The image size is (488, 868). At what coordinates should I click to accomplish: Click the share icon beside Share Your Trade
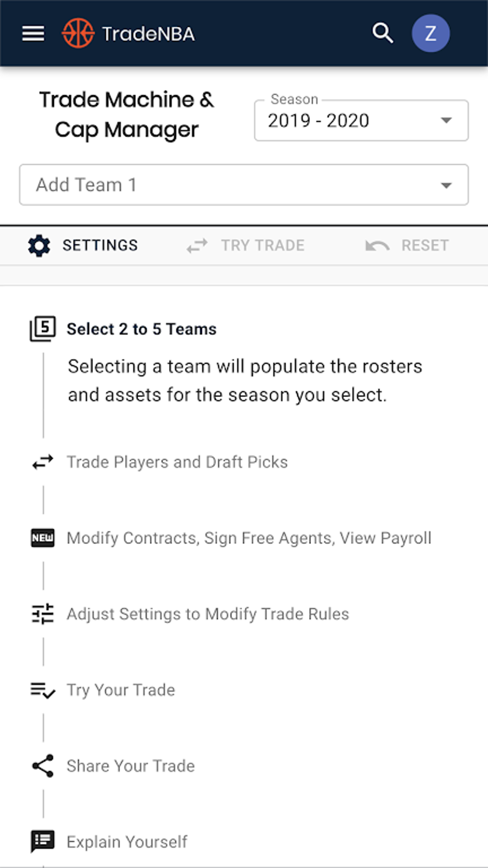pos(43,766)
